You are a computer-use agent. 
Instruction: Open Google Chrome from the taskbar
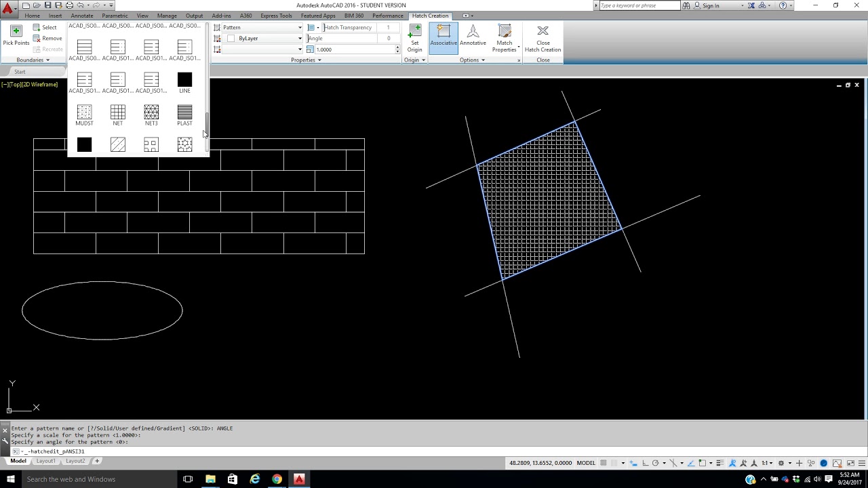[277, 479]
